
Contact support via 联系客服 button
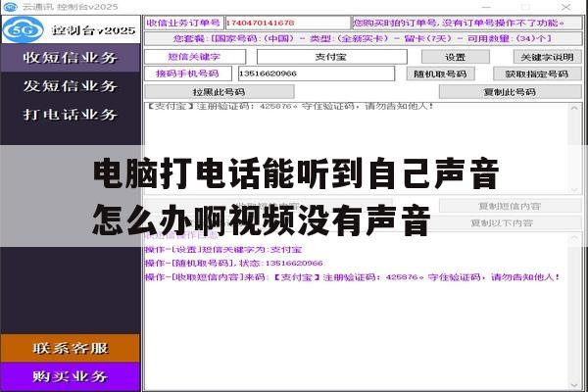click(x=71, y=348)
